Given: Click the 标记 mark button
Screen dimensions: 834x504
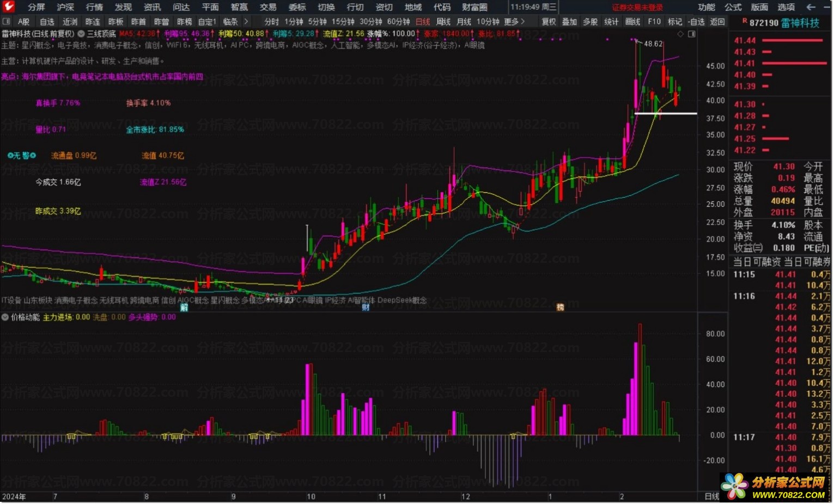Looking at the screenshot, I should tap(675, 22).
